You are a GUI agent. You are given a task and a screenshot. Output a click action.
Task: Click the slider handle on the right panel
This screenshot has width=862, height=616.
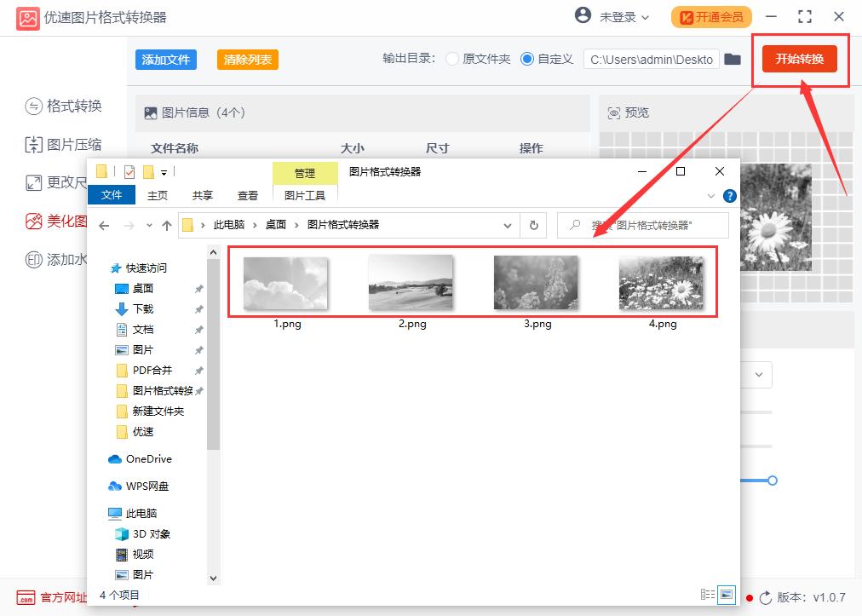pyautogui.click(x=773, y=480)
